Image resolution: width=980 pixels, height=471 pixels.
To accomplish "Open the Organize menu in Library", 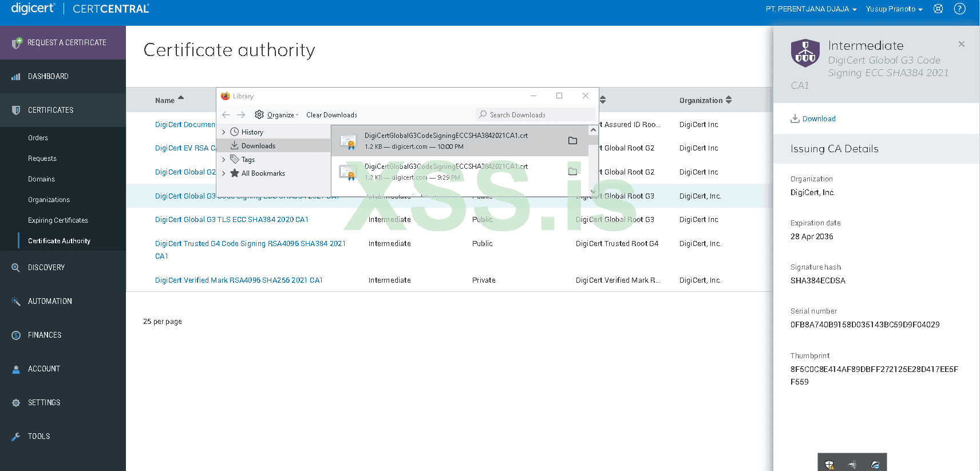I will point(277,115).
